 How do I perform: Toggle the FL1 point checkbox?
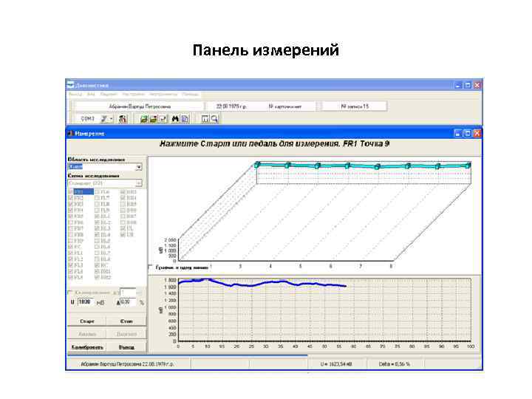pos(71,253)
